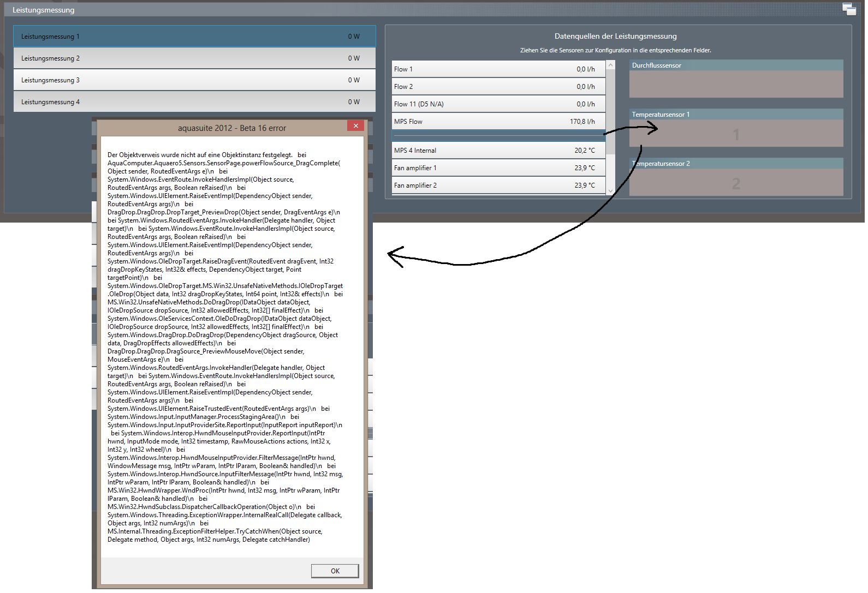Confirm the error dialog with OK
The image size is (868, 593).
(335, 571)
